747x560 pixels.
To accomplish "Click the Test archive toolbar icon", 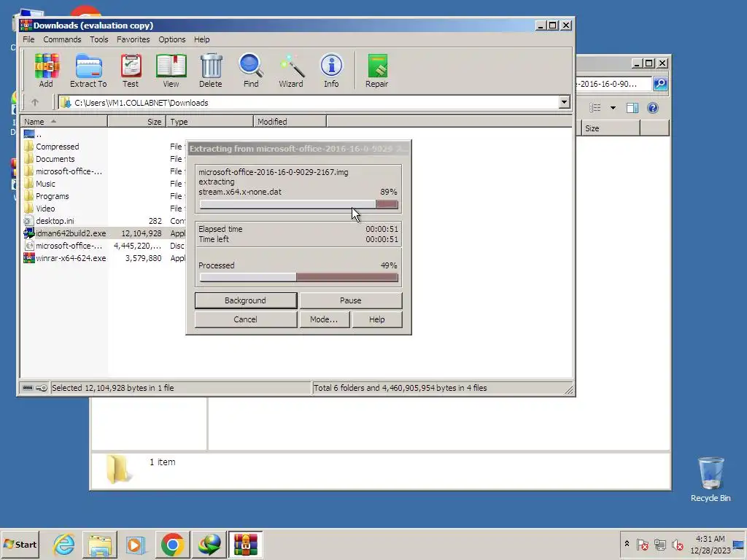I will (131, 71).
